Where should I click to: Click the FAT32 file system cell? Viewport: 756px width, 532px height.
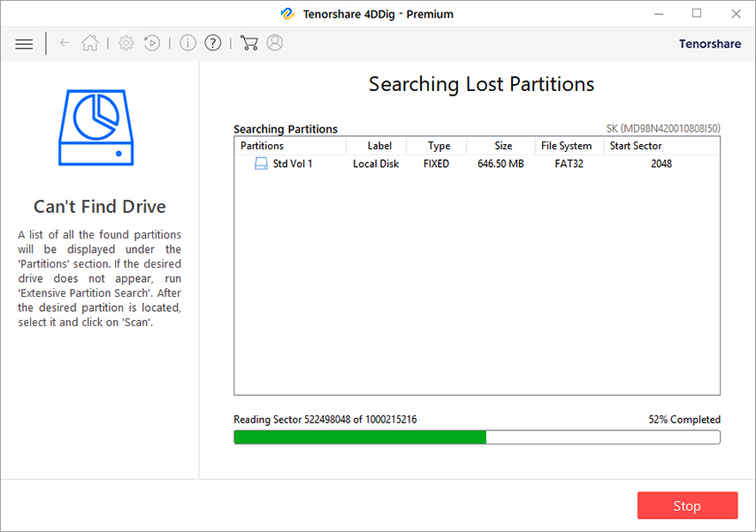[569, 163]
